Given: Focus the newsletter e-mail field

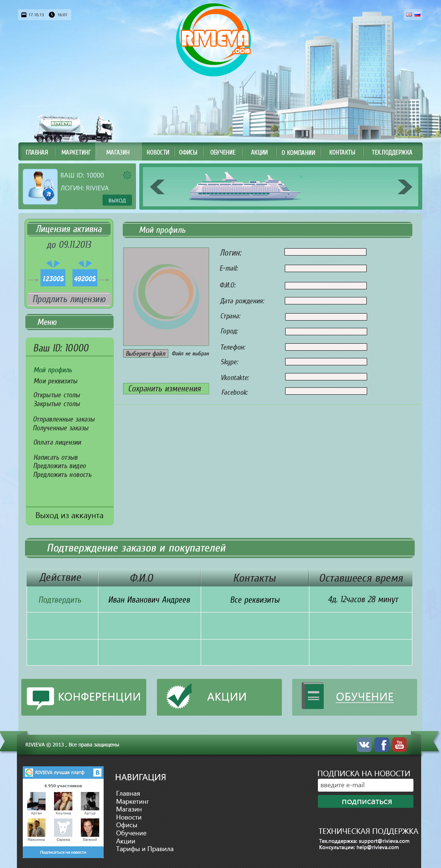Looking at the screenshot, I should pos(366,785).
